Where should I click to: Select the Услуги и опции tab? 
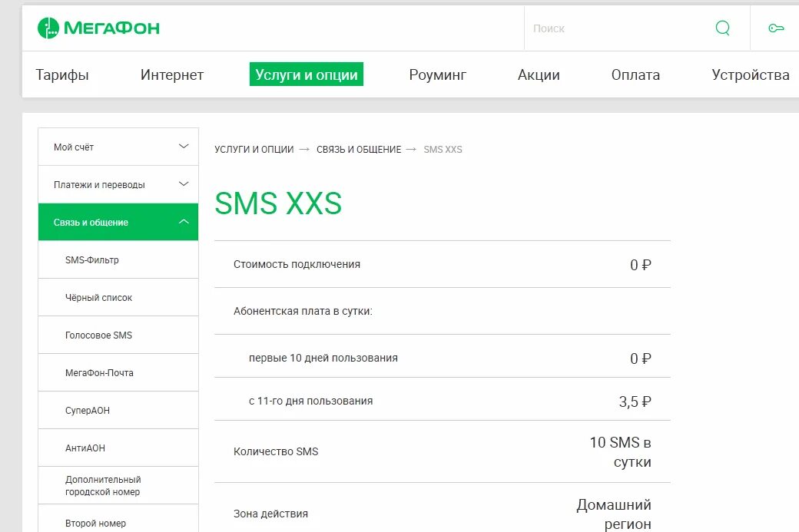[x=307, y=74]
